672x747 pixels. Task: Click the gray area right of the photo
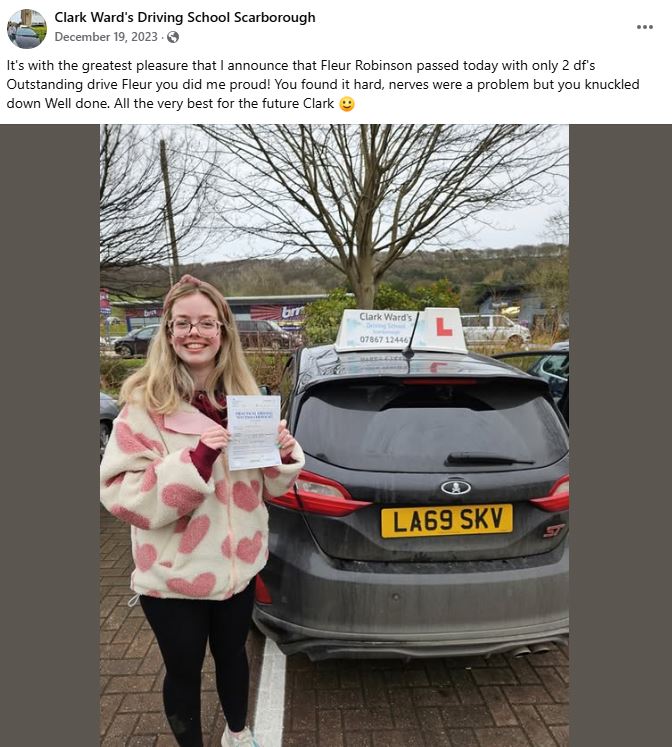(x=620, y=435)
